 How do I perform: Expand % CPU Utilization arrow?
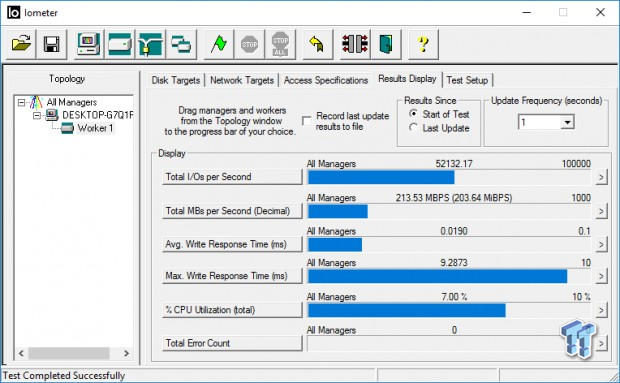(601, 310)
